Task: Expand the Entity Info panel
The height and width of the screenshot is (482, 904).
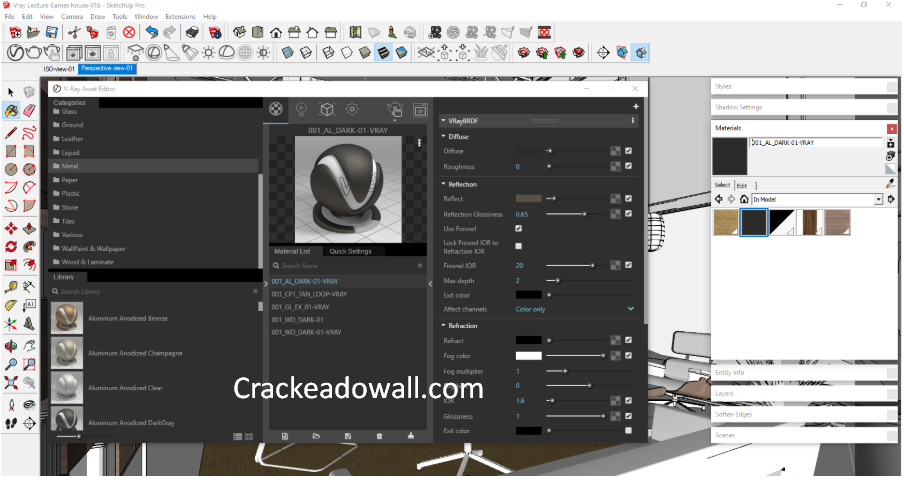Action: point(804,373)
